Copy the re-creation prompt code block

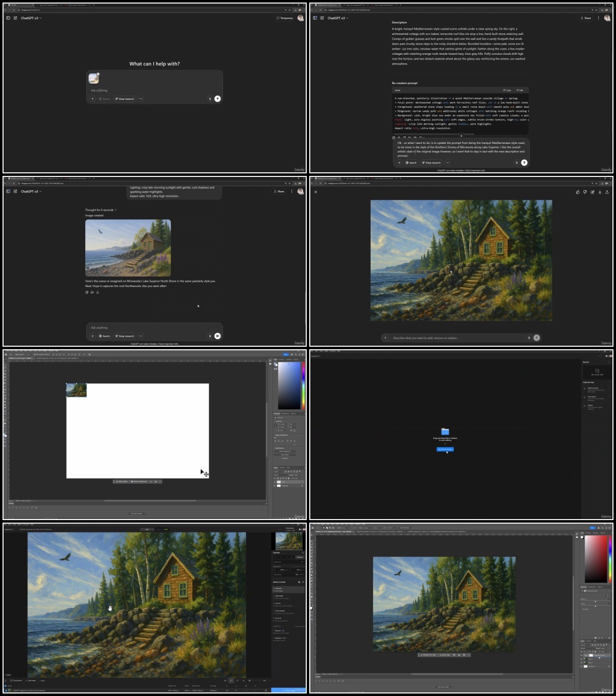(507, 90)
